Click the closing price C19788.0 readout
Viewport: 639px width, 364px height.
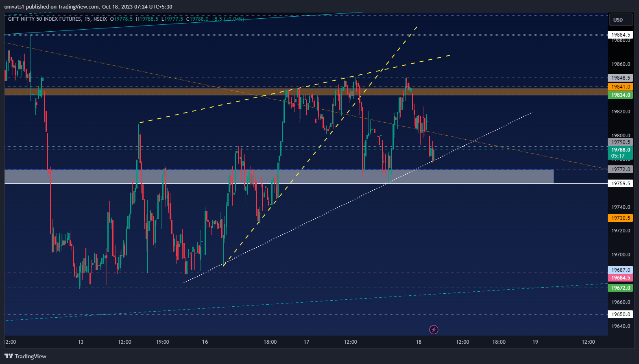point(197,19)
